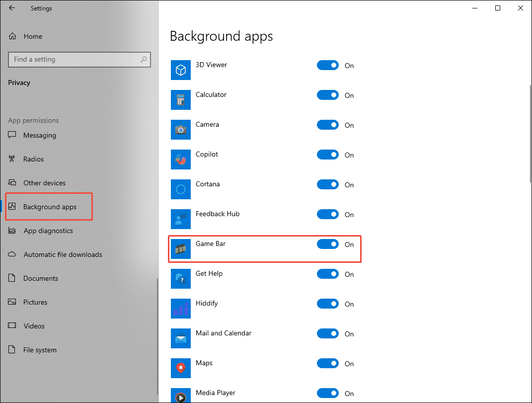532x403 pixels.
Task: Maximize the Settings window
Action: point(498,8)
